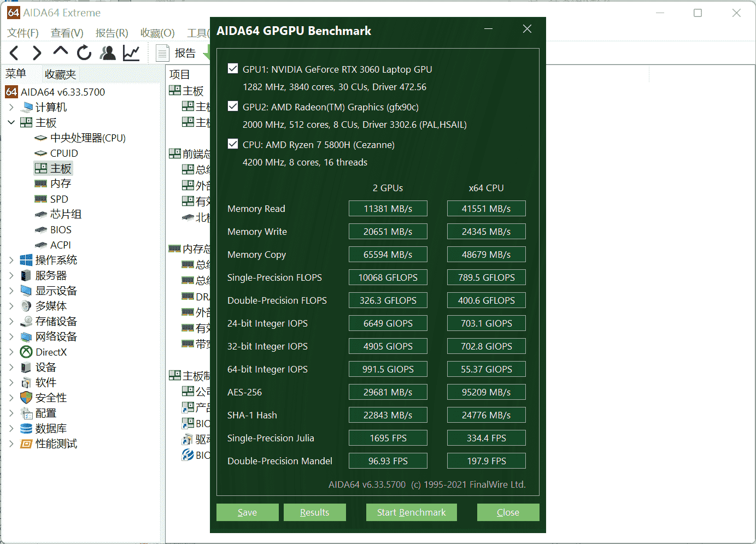This screenshot has width=756, height=544.
Task: Select 内存 memory tree item
Action: (x=53, y=184)
